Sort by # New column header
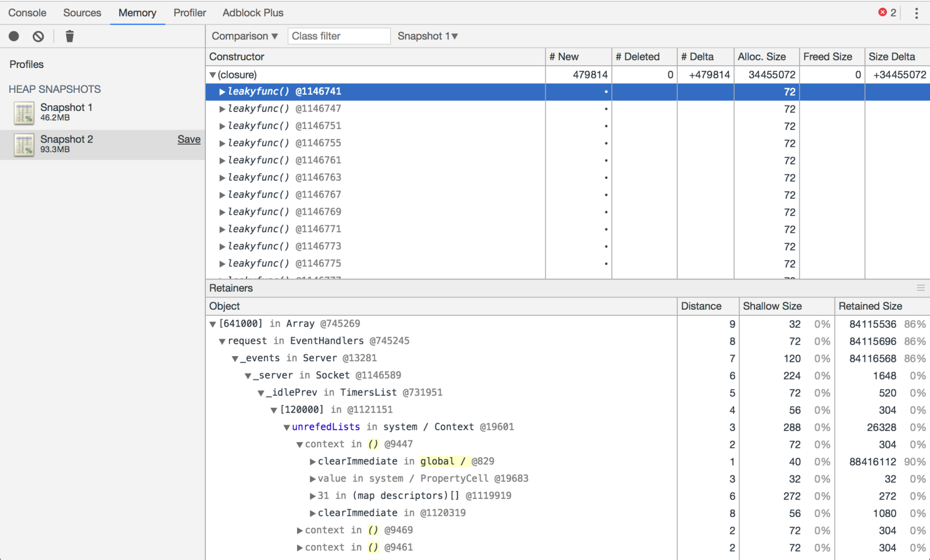This screenshot has height=560, width=930. [578, 56]
